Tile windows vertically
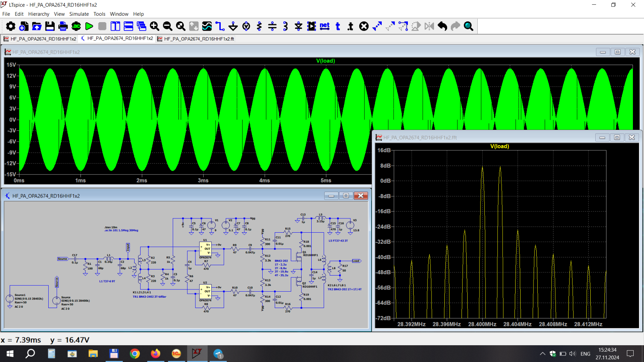644x362 pixels. pyautogui.click(x=115, y=26)
